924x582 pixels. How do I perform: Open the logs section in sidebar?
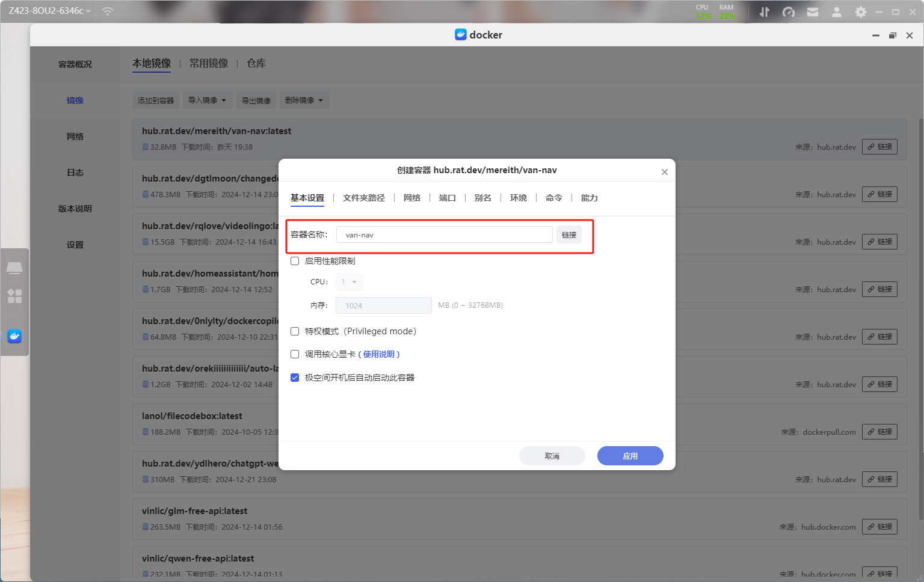(x=75, y=173)
